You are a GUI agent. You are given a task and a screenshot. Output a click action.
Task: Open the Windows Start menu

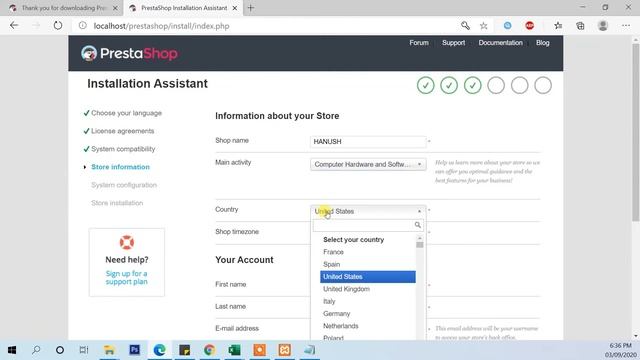pos(12,350)
